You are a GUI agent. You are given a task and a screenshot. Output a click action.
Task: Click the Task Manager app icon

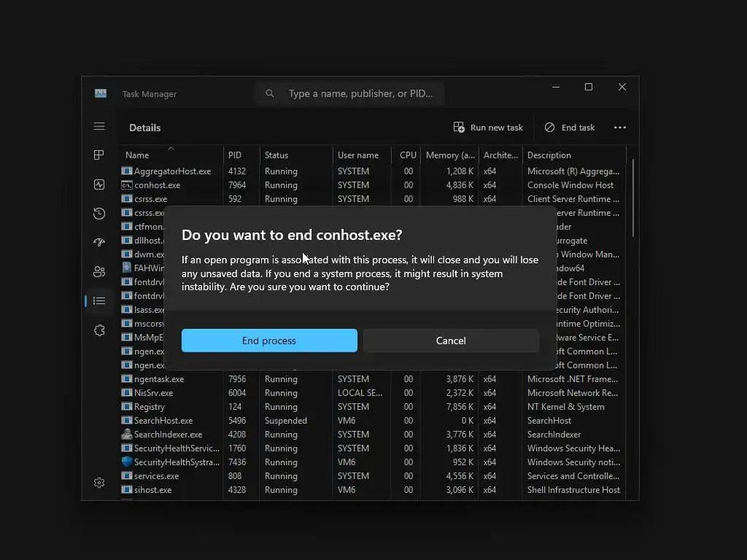(x=101, y=93)
